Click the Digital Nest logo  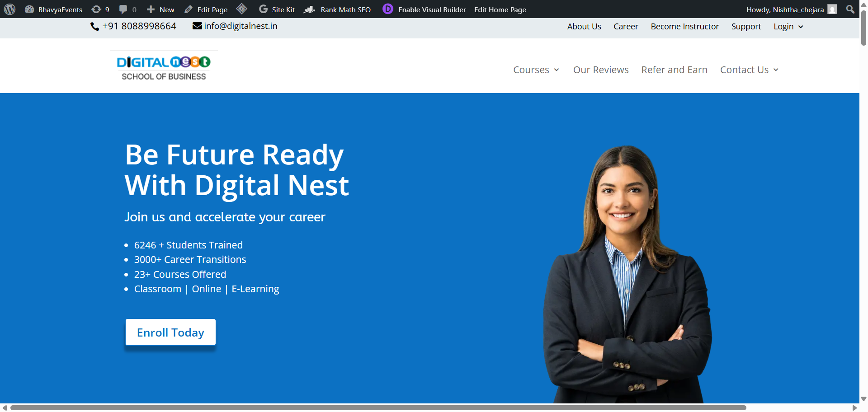coord(164,68)
